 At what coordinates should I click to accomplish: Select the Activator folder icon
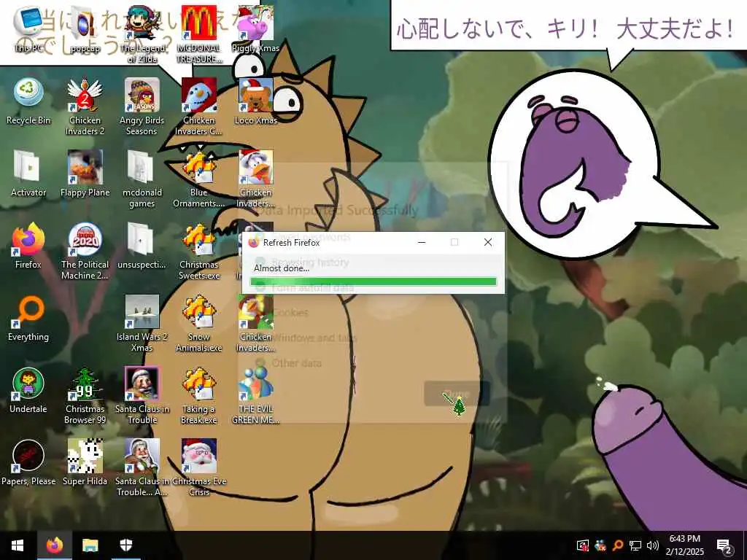pos(28,174)
